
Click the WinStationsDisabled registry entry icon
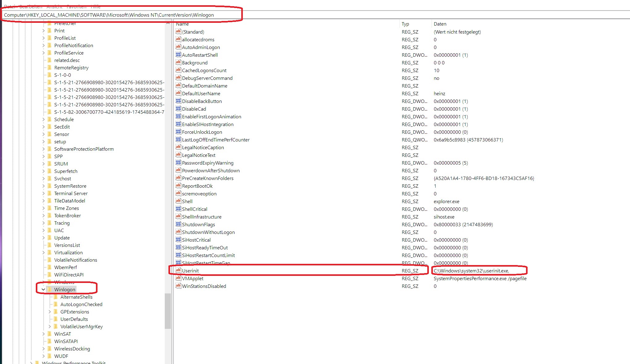[x=178, y=286]
